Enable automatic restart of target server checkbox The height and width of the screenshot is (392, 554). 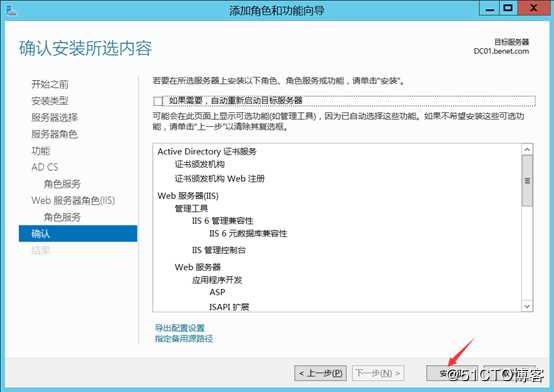[x=158, y=101]
